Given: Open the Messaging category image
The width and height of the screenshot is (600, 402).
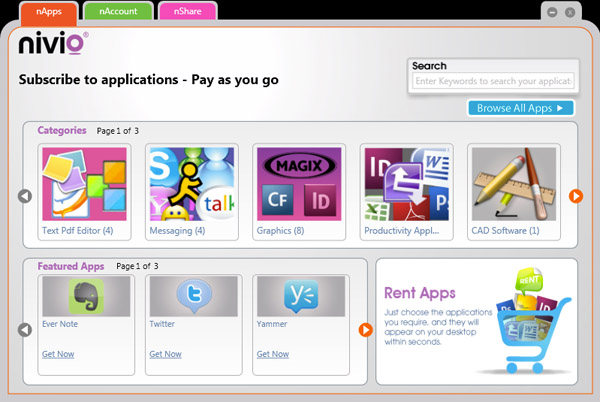Looking at the screenshot, I should pyautogui.click(x=192, y=184).
